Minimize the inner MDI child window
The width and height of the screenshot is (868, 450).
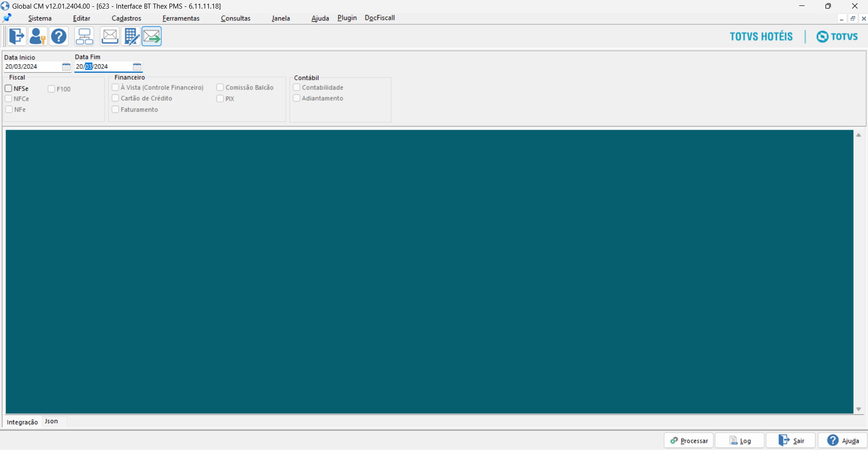pos(841,19)
